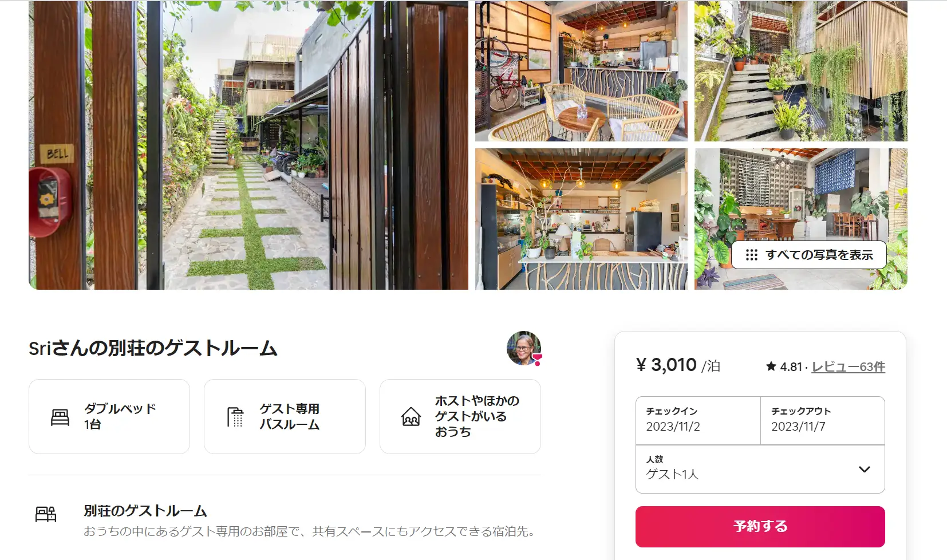Click the shared home house icon
This screenshot has height=560, width=947.
coord(411,417)
